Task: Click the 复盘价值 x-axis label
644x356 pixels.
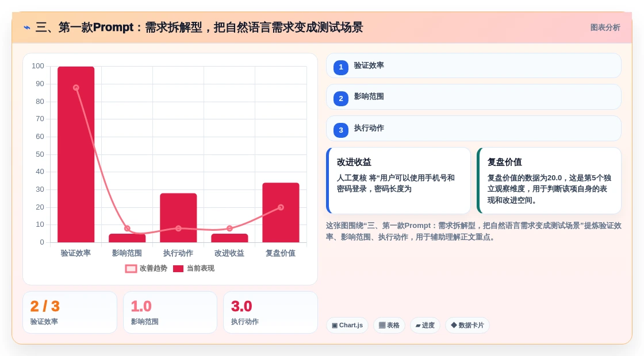Action: (x=281, y=253)
